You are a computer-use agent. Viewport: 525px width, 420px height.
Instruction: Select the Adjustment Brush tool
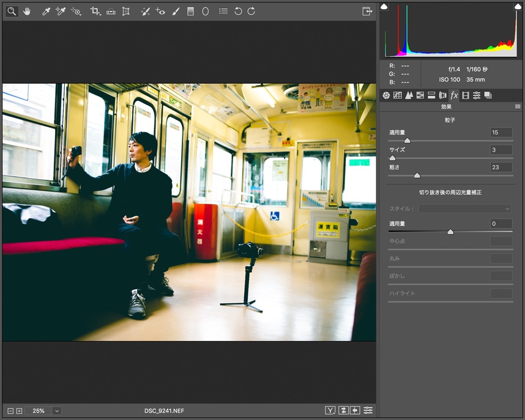coord(176,11)
